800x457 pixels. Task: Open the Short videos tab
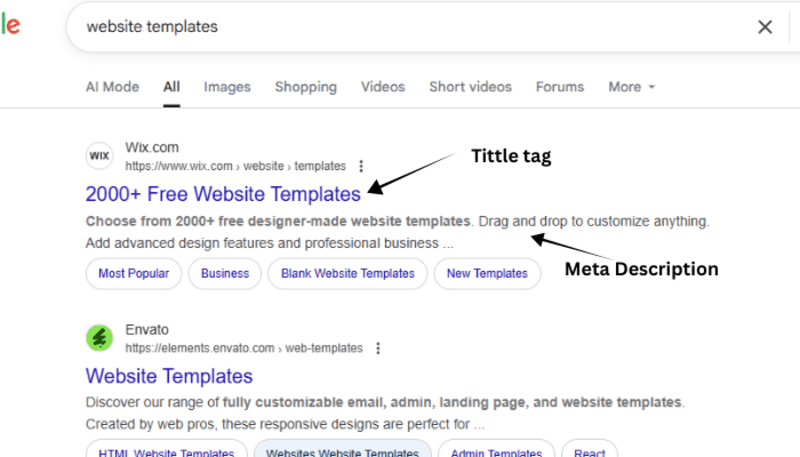470,87
